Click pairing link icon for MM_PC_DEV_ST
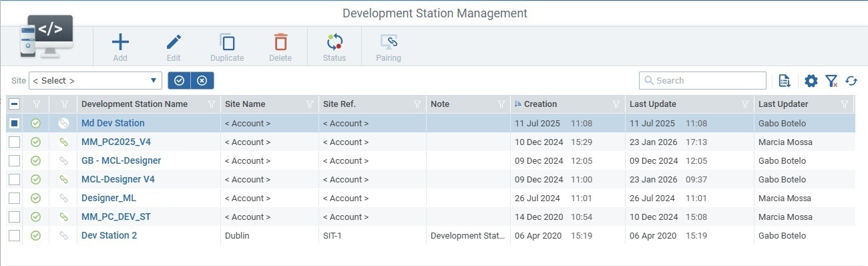The height and width of the screenshot is (266, 868). [63, 217]
